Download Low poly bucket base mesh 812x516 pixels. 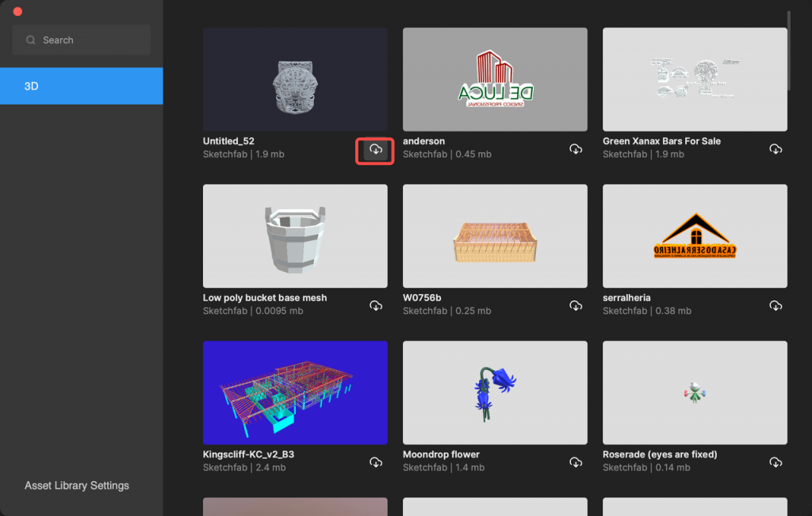[x=375, y=306]
